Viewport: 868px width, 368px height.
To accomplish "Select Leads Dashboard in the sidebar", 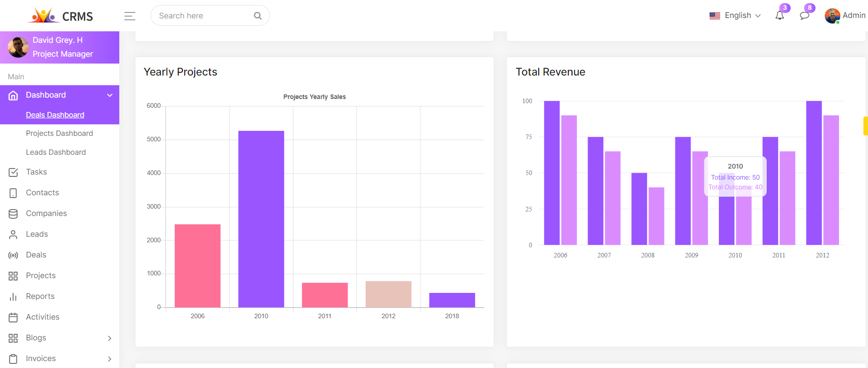I will tap(56, 152).
